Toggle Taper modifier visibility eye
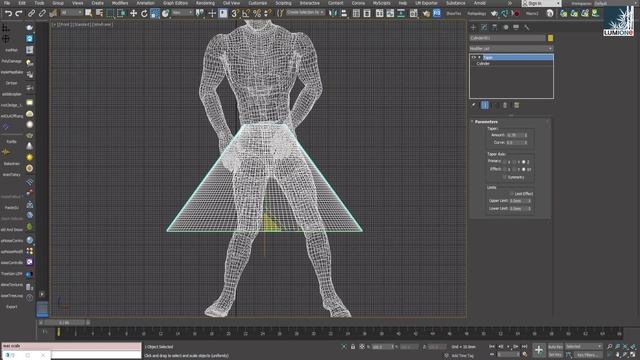 tap(473, 58)
